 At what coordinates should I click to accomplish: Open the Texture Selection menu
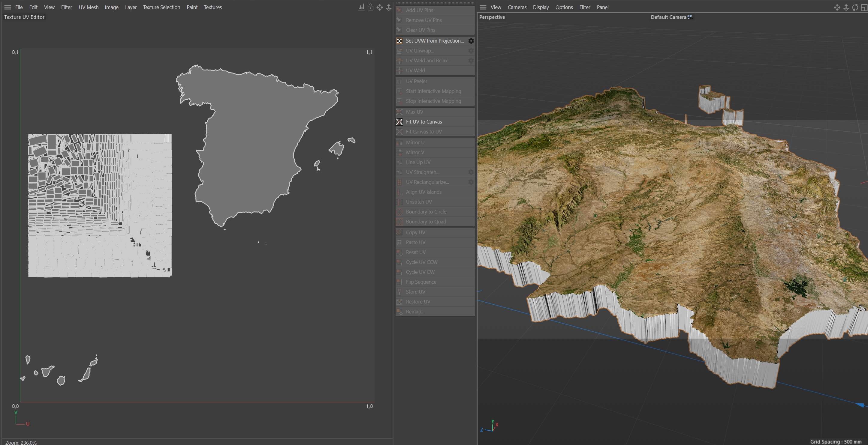(161, 7)
